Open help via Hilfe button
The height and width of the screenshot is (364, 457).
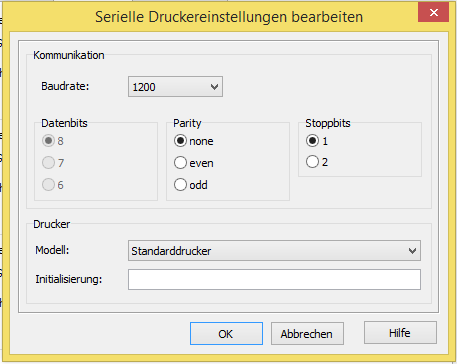click(x=400, y=333)
